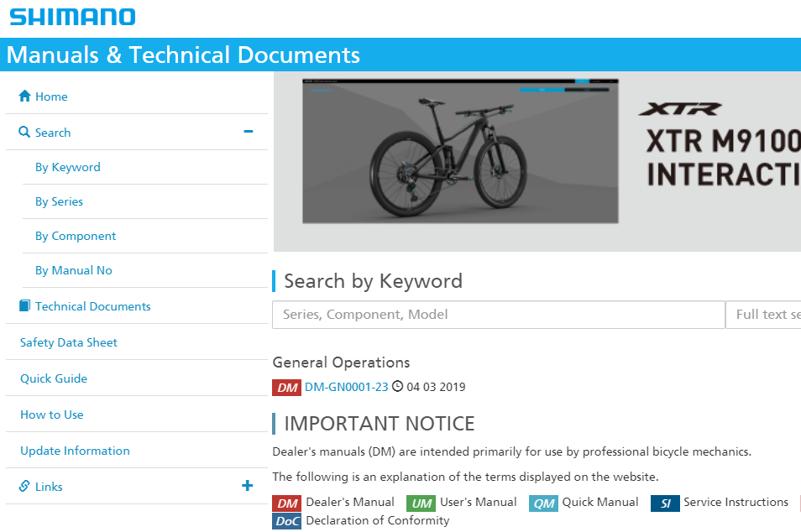Click the sentence explaining terms displayed on website

465,477
